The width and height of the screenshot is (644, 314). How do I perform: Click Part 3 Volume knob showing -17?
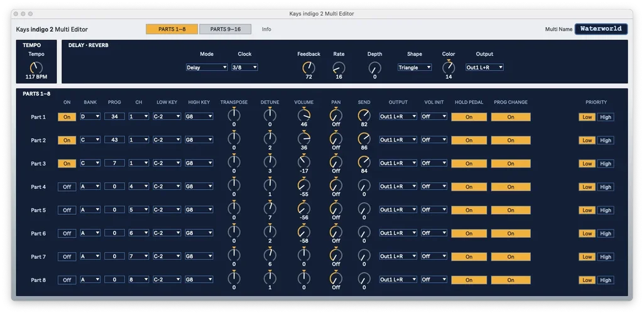coord(304,162)
